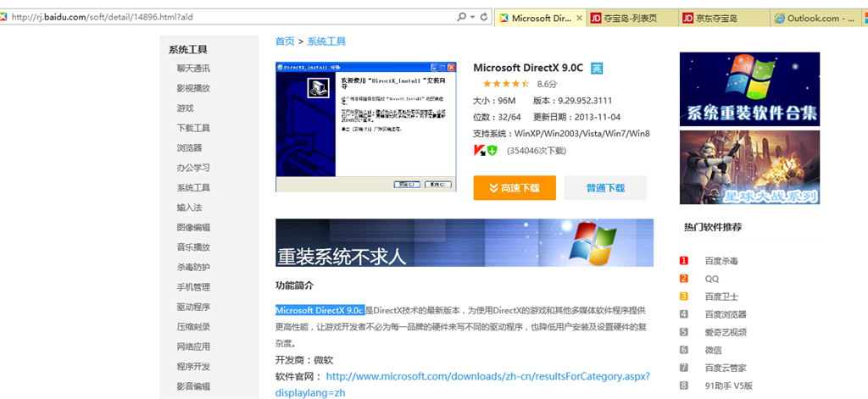Screen dimensions: 868x399
Task: Switch to the 夺宝岛-列表页 tab
Action: [632, 19]
